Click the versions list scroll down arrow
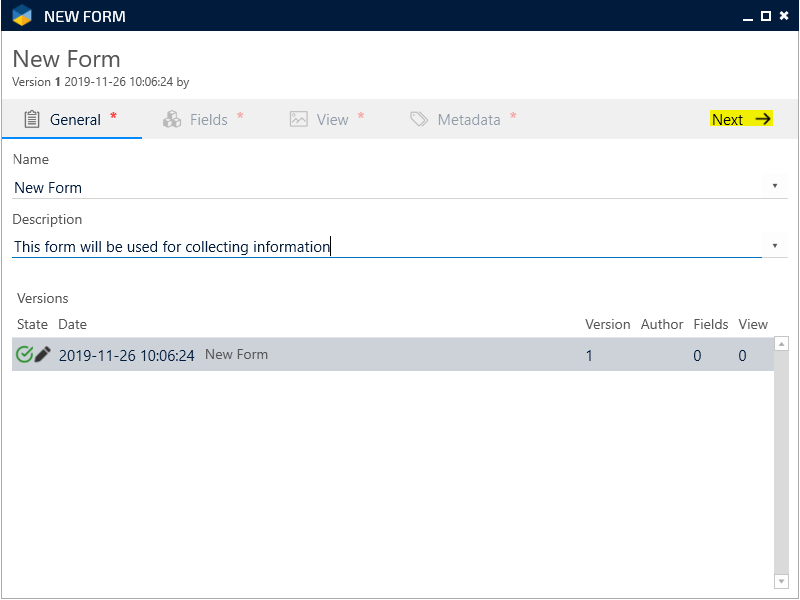The image size is (800, 600). (x=781, y=581)
